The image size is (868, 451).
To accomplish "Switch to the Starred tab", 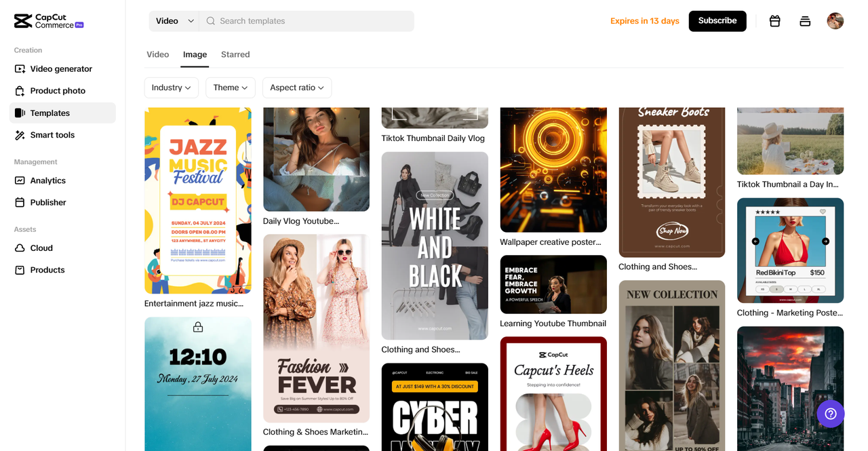I will [x=235, y=54].
